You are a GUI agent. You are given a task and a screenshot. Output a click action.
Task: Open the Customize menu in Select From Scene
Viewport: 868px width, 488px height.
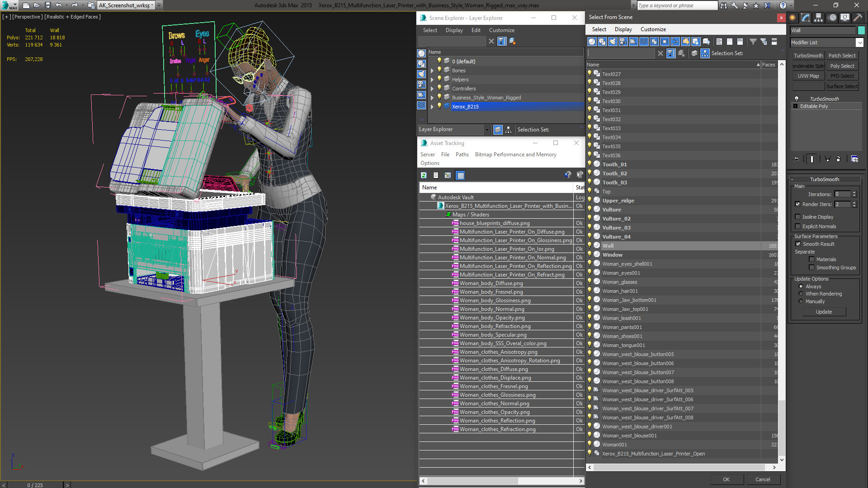[x=653, y=29]
